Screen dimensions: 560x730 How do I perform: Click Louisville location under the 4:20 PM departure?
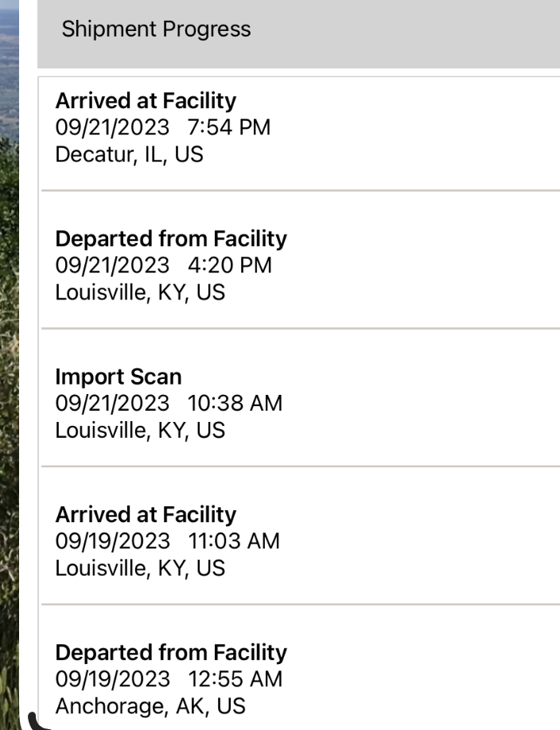[x=140, y=293]
